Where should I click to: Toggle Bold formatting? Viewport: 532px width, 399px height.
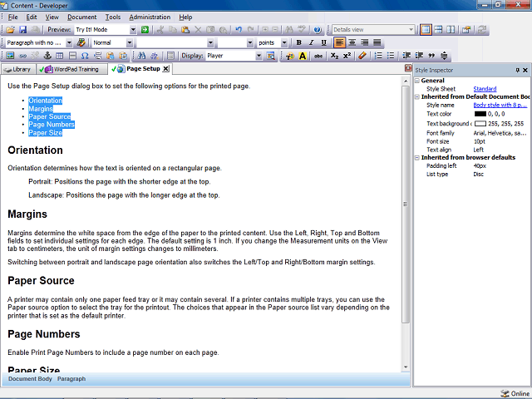pyautogui.click(x=299, y=42)
